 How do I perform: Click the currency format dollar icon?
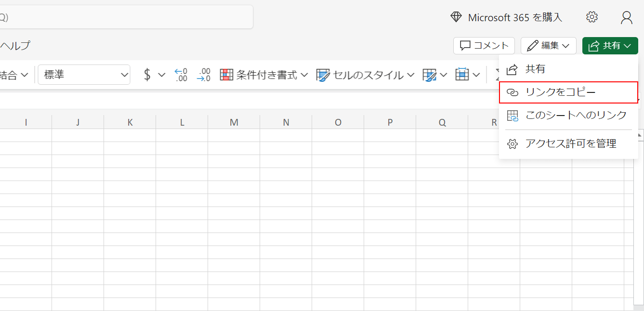(147, 75)
